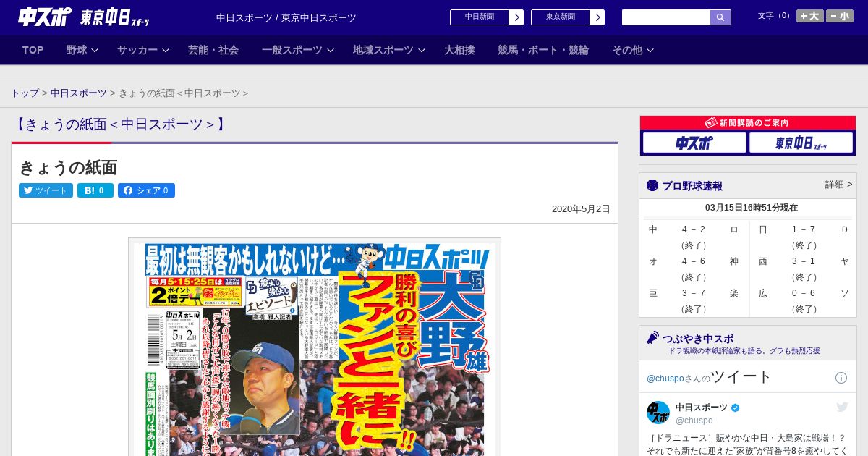Click the header 中日スポーツ / 東京中日スポーツ text

[286, 17]
